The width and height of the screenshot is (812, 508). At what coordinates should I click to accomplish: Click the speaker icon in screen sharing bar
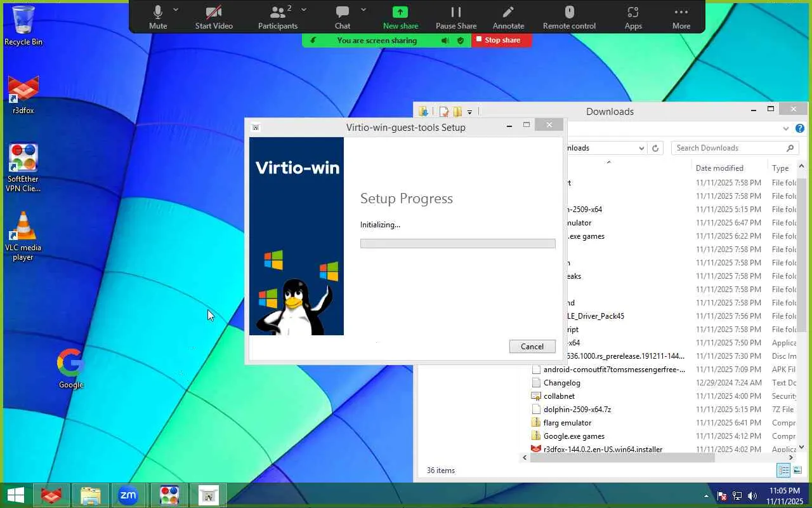(445, 41)
